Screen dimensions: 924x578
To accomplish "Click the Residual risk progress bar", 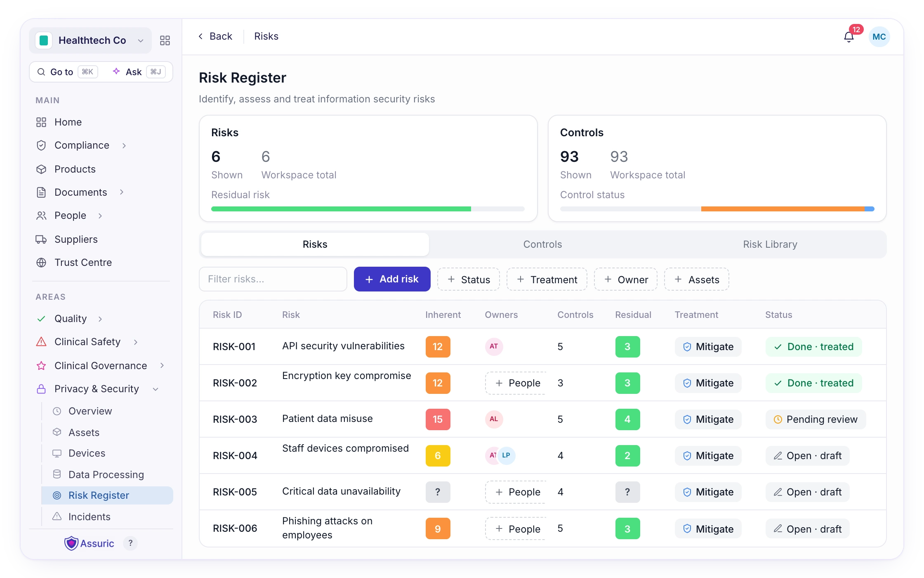I will [x=368, y=209].
